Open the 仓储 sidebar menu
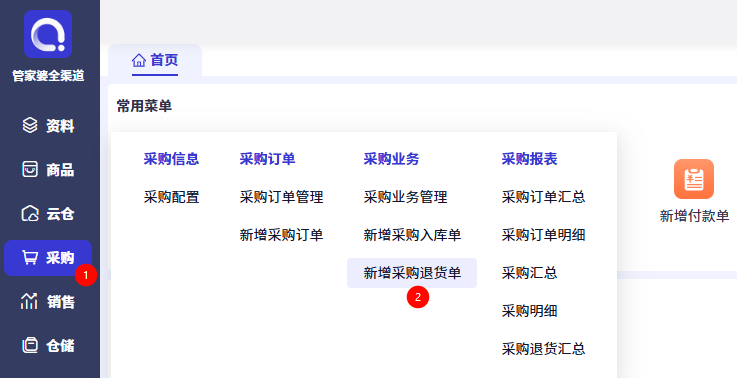Screen dimensions: 737x378 point(48,346)
